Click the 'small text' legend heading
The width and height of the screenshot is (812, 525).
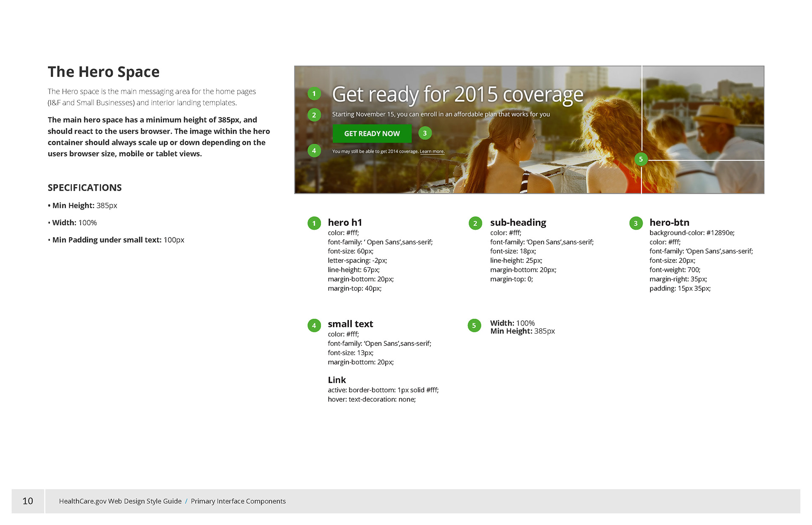pos(350,324)
